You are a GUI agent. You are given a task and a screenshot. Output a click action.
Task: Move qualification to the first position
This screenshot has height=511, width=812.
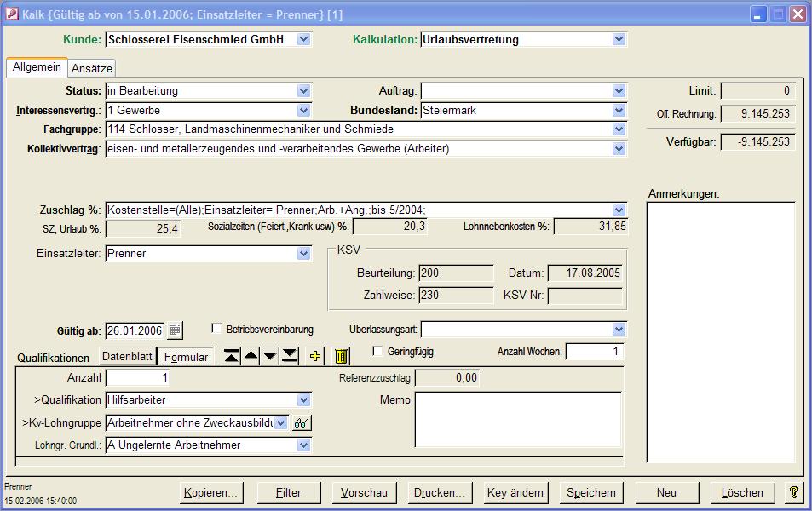coord(232,356)
